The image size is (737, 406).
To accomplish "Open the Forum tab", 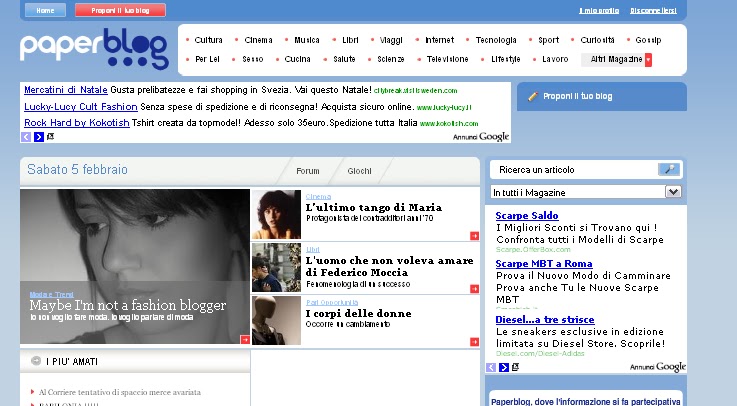I will point(308,171).
